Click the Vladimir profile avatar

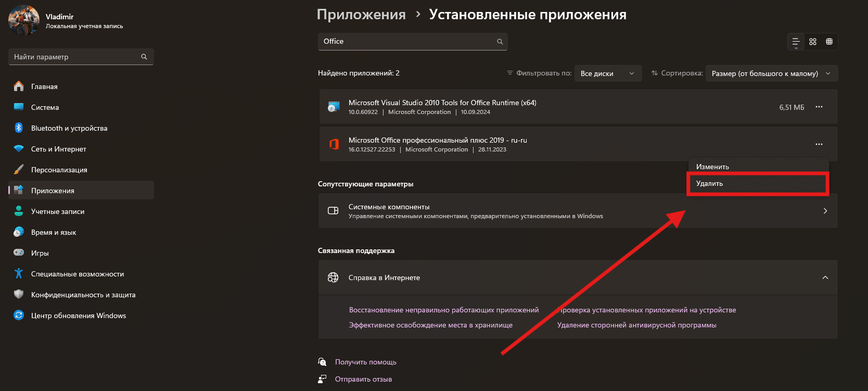[x=24, y=20]
